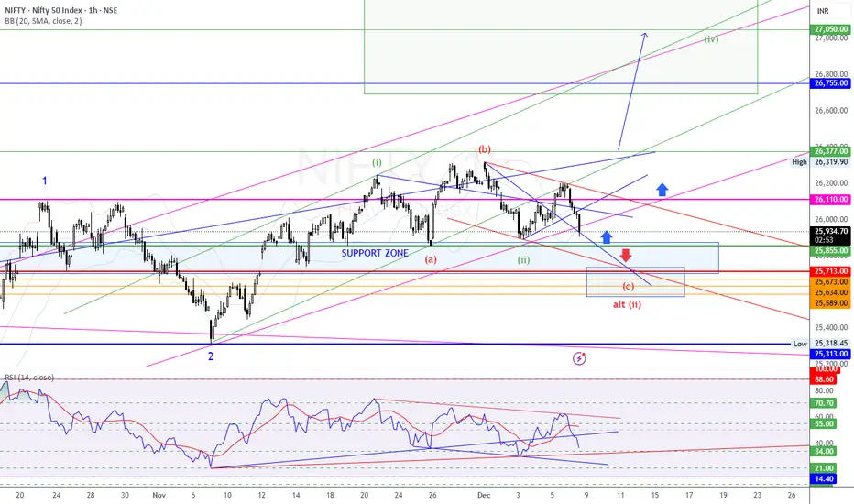Click date 9 on the time axis
The height and width of the screenshot is (504, 854).
click(x=586, y=495)
